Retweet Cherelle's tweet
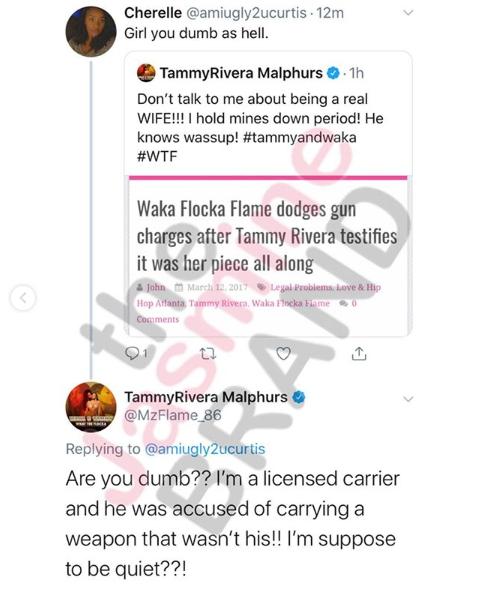The width and height of the screenshot is (477, 597). pyautogui.click(x=208, y=354)
